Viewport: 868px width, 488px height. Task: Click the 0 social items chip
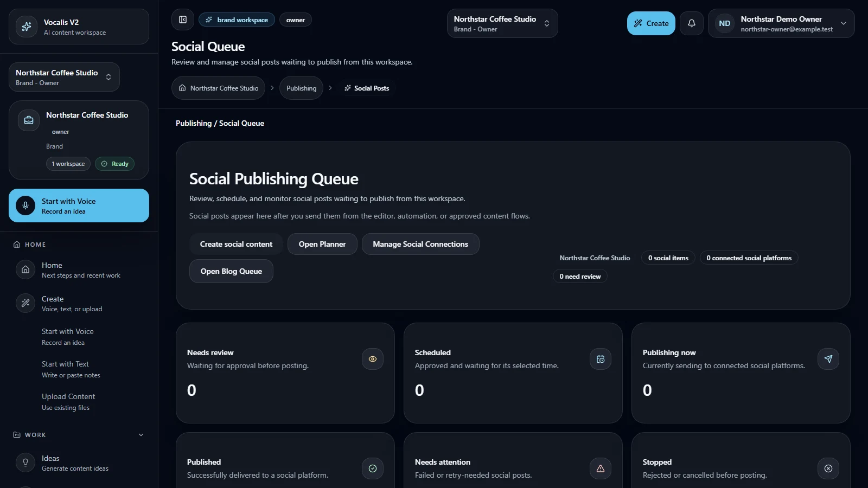tap(668, 258)
